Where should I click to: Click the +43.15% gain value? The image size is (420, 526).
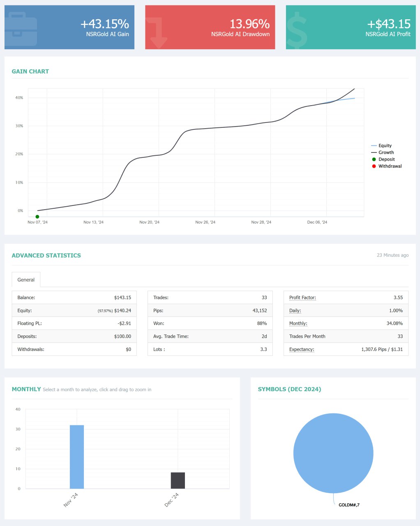[105, 24]
